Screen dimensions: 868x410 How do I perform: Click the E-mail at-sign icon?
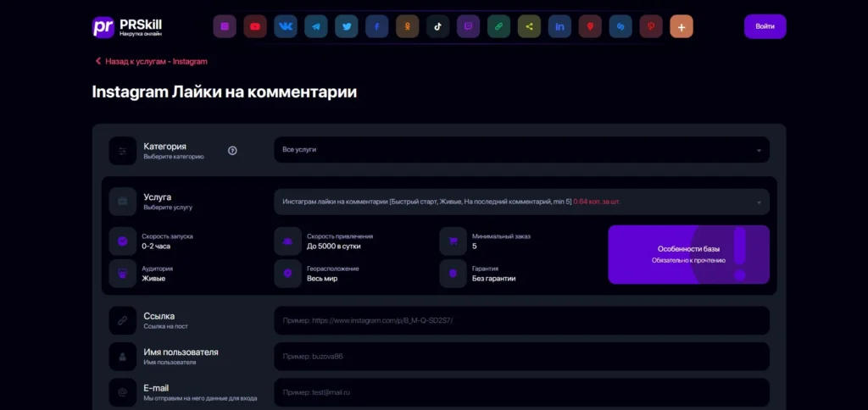(123, 392)
